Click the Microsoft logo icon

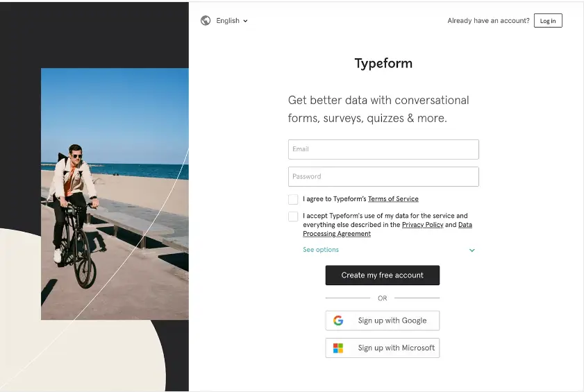tap(338, 348)
